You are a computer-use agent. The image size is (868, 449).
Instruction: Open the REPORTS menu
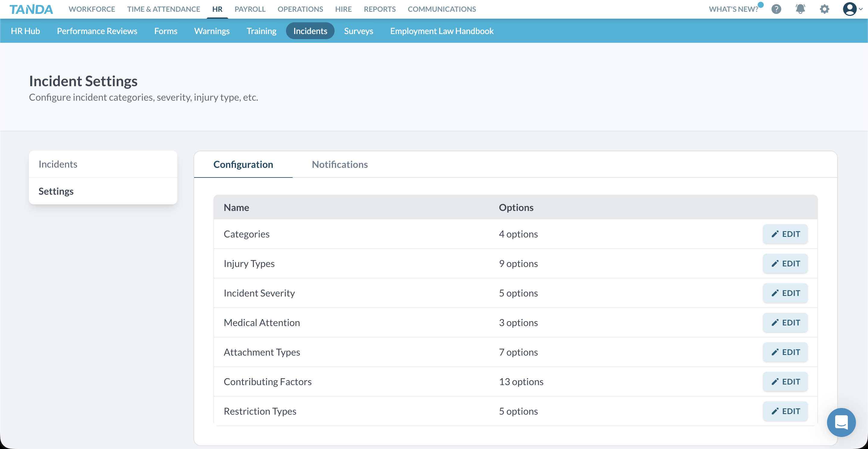point(379,9)
